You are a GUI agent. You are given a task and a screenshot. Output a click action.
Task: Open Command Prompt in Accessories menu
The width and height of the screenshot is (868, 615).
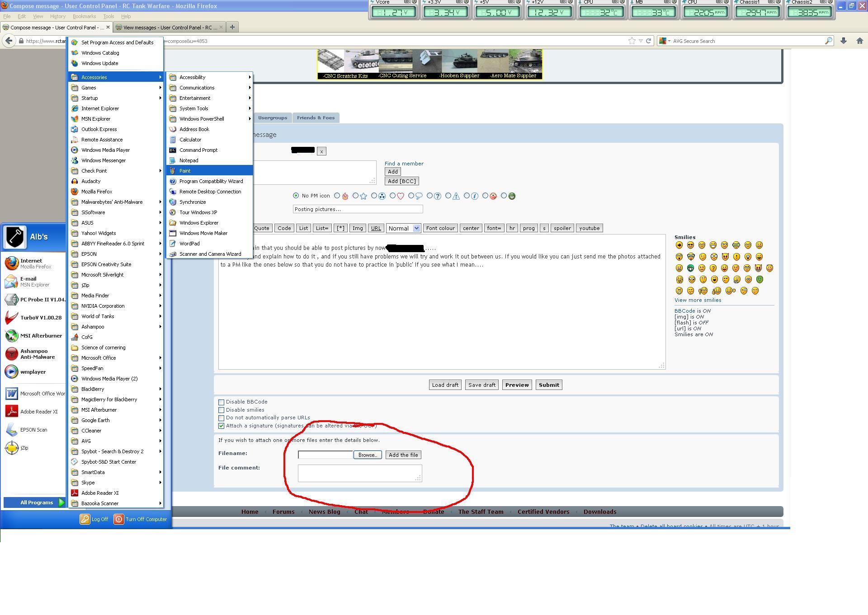click(x=198, y=150)
